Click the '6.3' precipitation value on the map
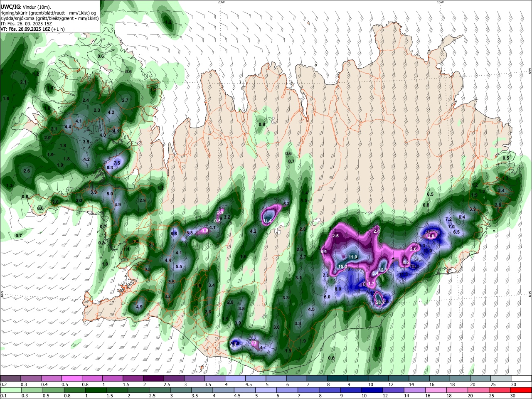The height and width of the screenshot is (399, 532). click(x=110, y=168)
